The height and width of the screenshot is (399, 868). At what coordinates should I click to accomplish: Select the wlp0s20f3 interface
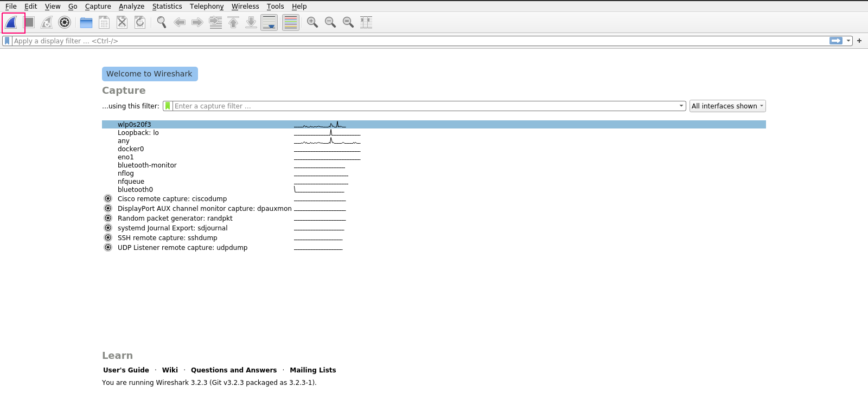click(434, 124)
